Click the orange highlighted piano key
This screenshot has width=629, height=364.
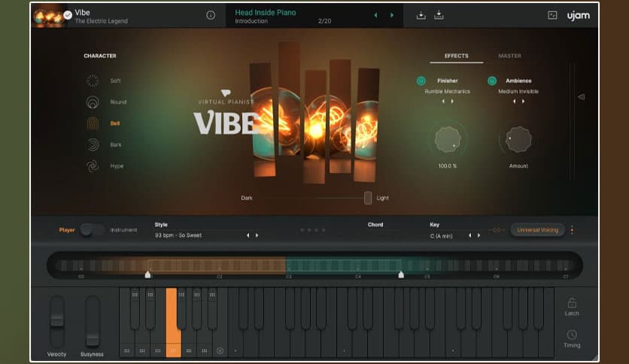[x=172, y=322]
